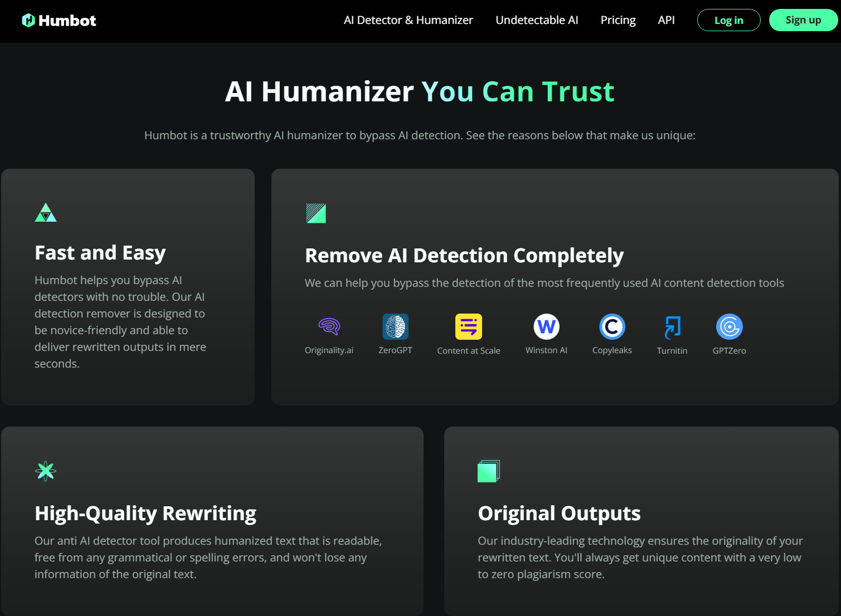Screen dimensions: 841x616
Task: Click the Sign up button
Action: pos(803,20)
